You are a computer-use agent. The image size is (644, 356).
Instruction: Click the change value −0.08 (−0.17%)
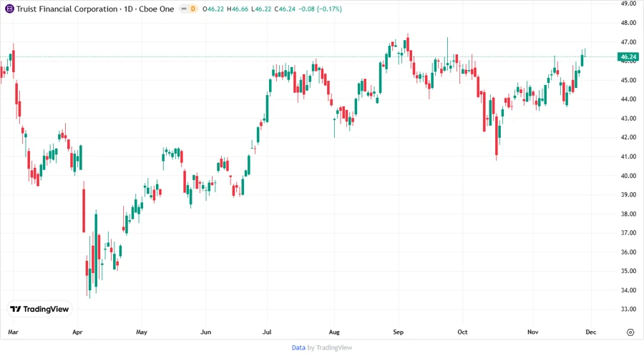point(320,9)
